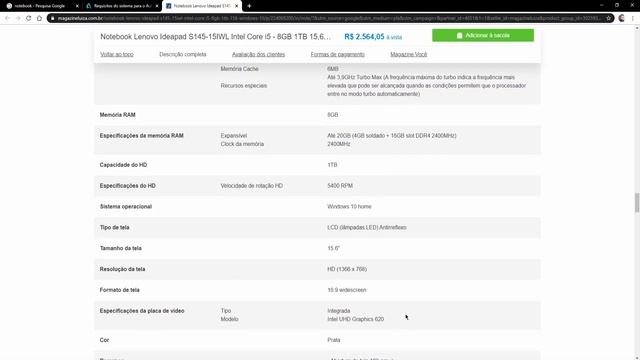The width and height of the screenshot is (640, 360).
Task: Open Magazine Você link
Action: (409, 54)
